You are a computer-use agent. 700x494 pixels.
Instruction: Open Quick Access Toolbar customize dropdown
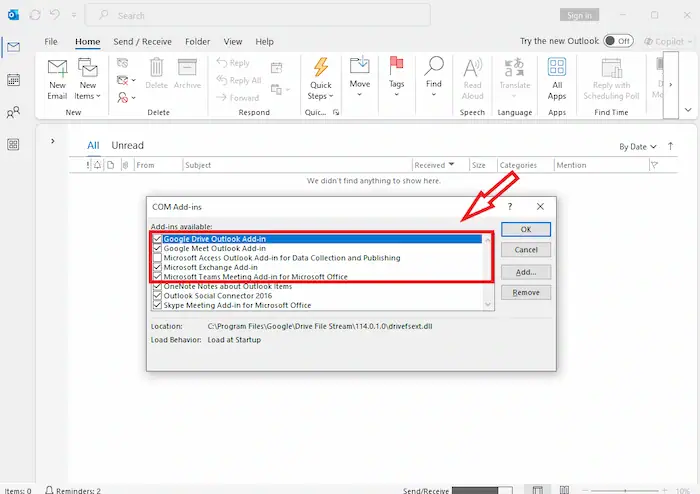74,16
